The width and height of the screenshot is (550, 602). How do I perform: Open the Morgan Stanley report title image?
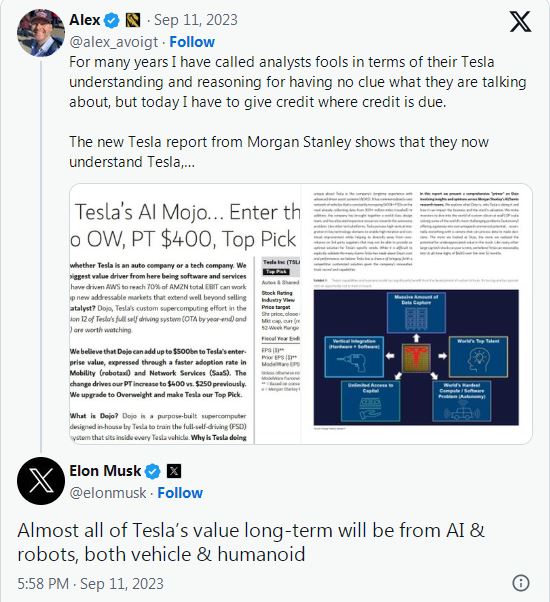[185, 314]
